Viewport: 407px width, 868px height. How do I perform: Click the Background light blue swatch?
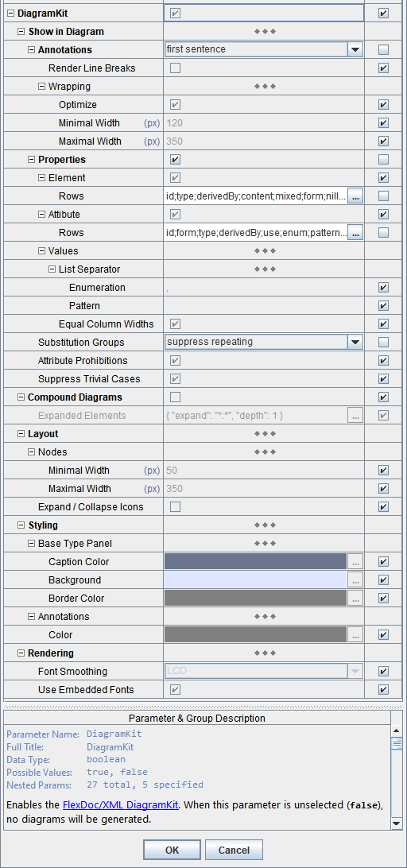pyautogui.click(x=255, y=580)
